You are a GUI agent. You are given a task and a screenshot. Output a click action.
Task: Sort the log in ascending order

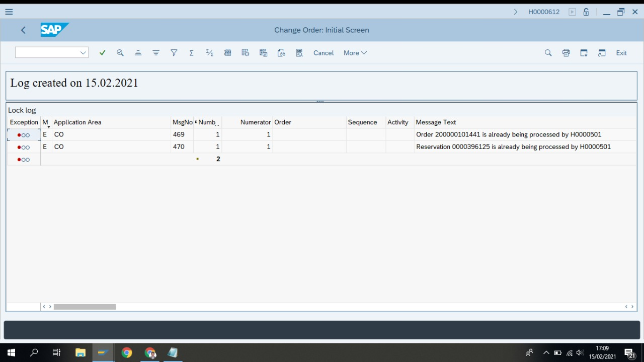click(138, 53)
